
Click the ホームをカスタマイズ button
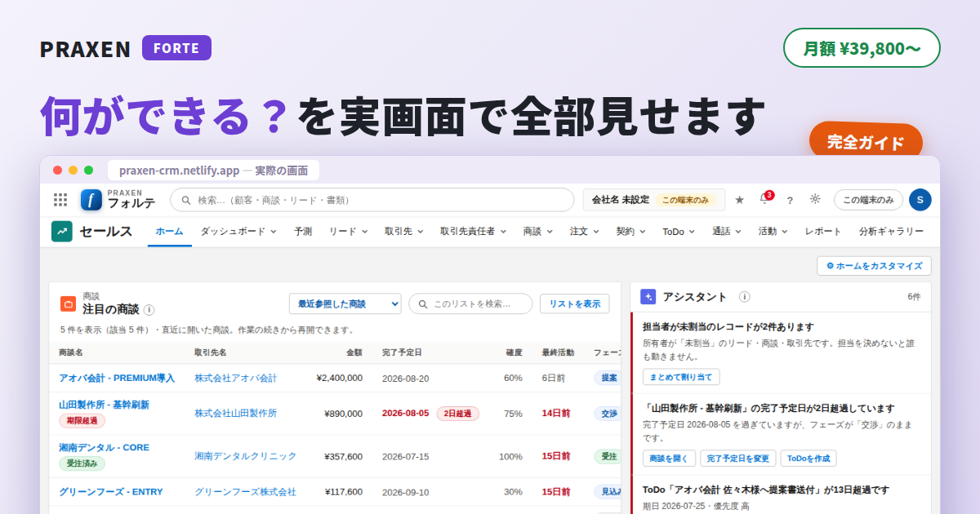click(x=874, y=266)
